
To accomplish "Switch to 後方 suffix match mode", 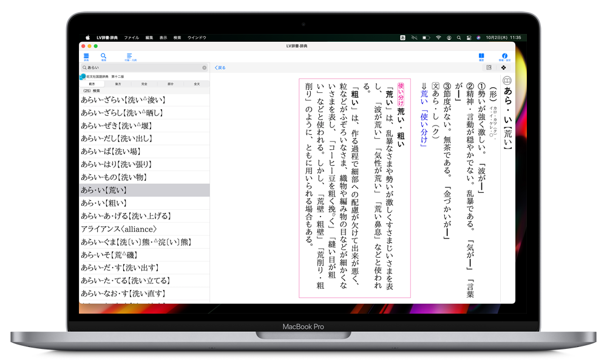I will tap(118, 84).
